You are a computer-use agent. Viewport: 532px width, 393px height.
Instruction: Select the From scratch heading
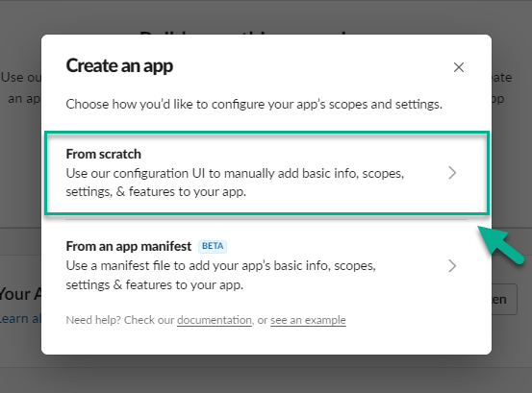click(x=104, y=154)
